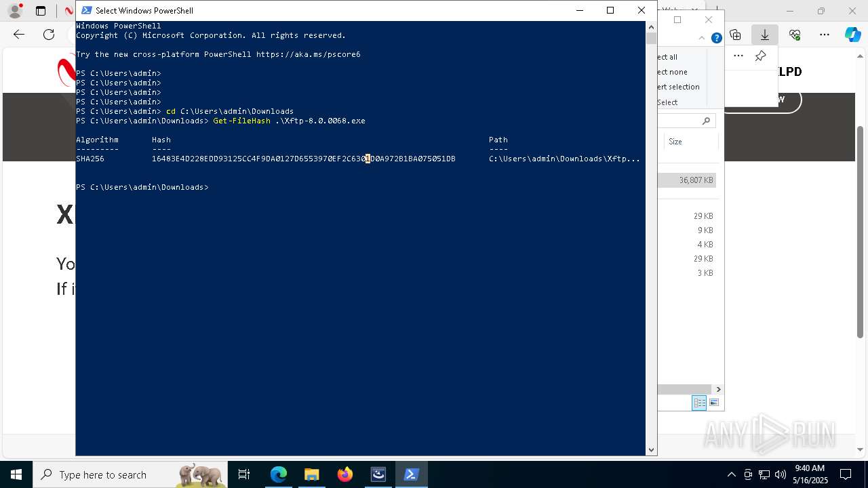Choose Select none in Explorer ribbon
Screen dimensions: 868x488
[x=672, y=72]
